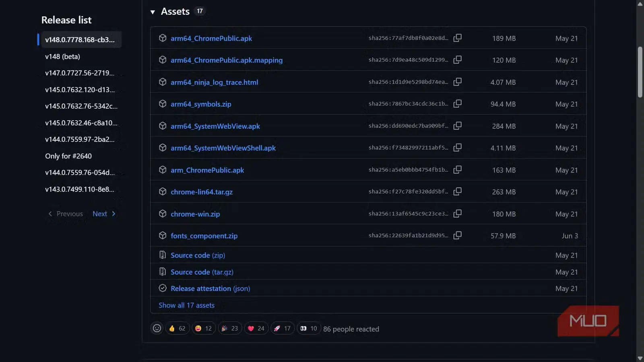Copy SHA256 hash for arm_ChromePublic.apk
The height and width of the screenshot is (362, 644).
coord(457,170)
